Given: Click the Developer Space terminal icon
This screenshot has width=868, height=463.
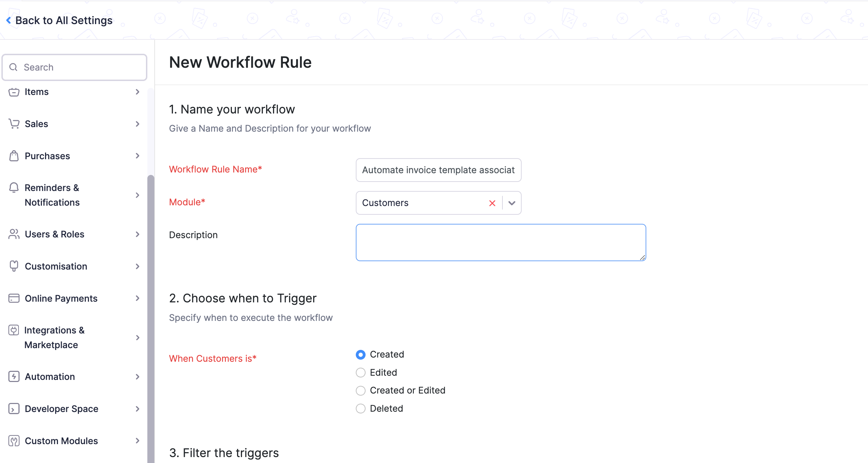Looking at the screenshot, I should 14,409.
